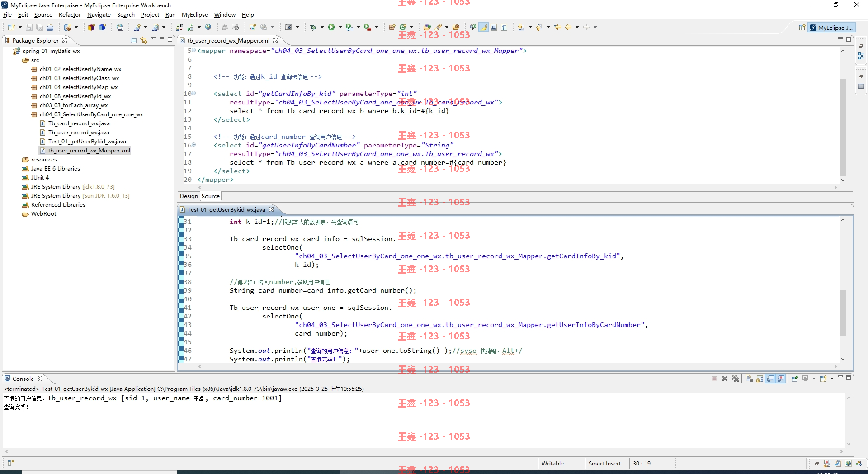Image resolution: width=868 pixels, height=474 pixels.
Task: Close the tb_user_record_wx_Mapper.xml tab
Action: point(275,40)
